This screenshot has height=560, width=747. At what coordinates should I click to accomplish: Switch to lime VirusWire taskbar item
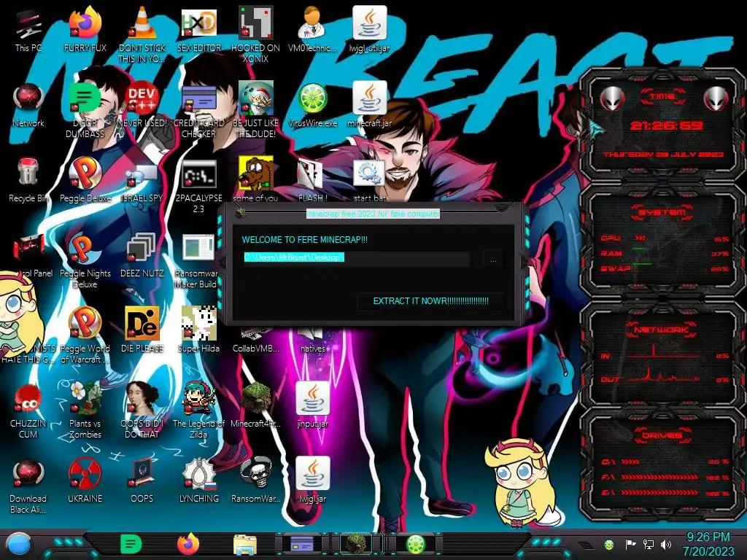[415, 544]
